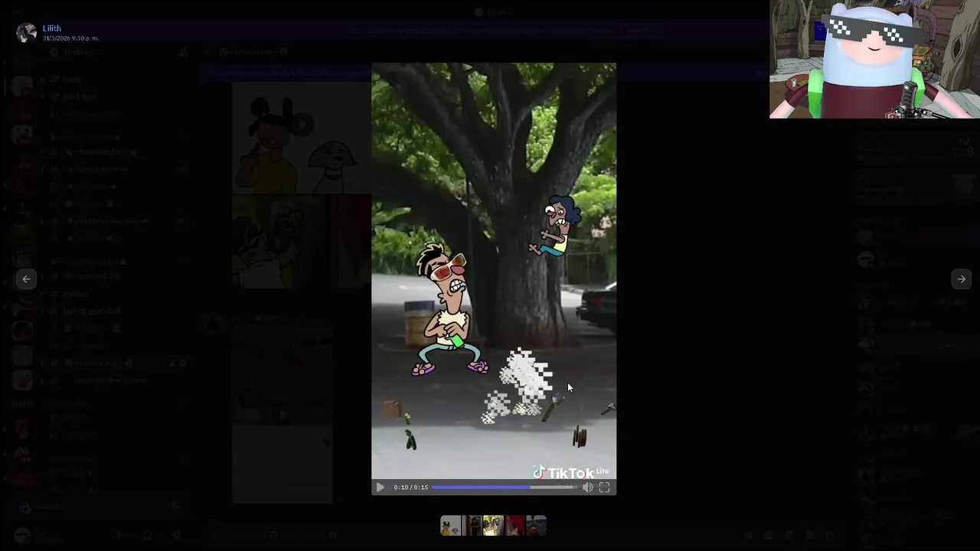This screenshot has width=980, height=551.
Task: Go to the previous attachment with left arrow
Action: [26, 279]
